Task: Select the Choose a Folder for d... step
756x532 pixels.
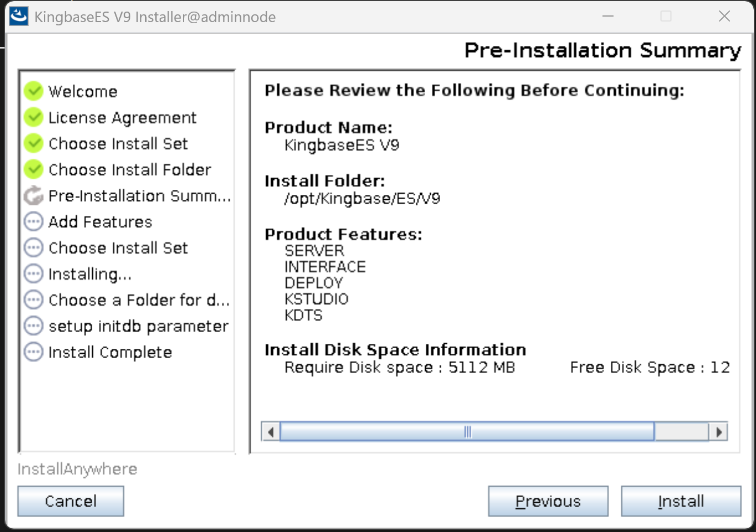Action: (x=139, y=300)
